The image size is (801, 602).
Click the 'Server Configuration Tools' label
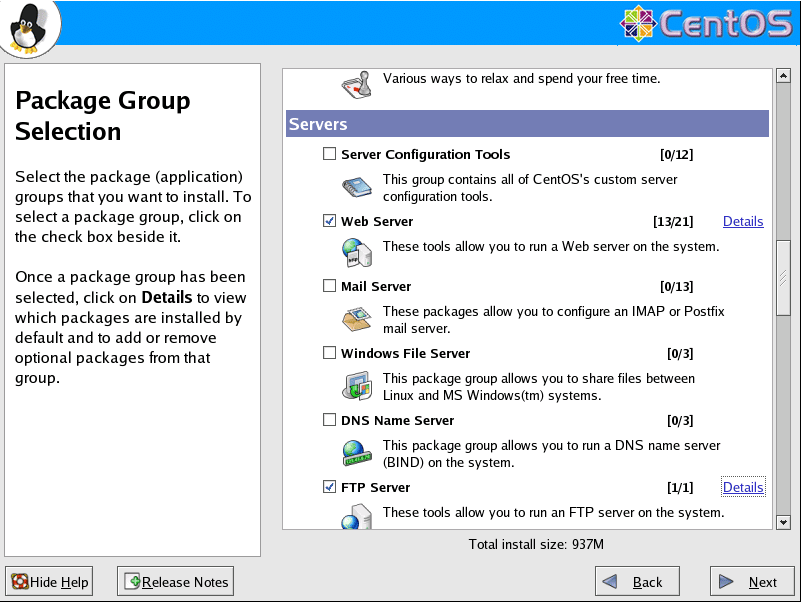point(426,154)
